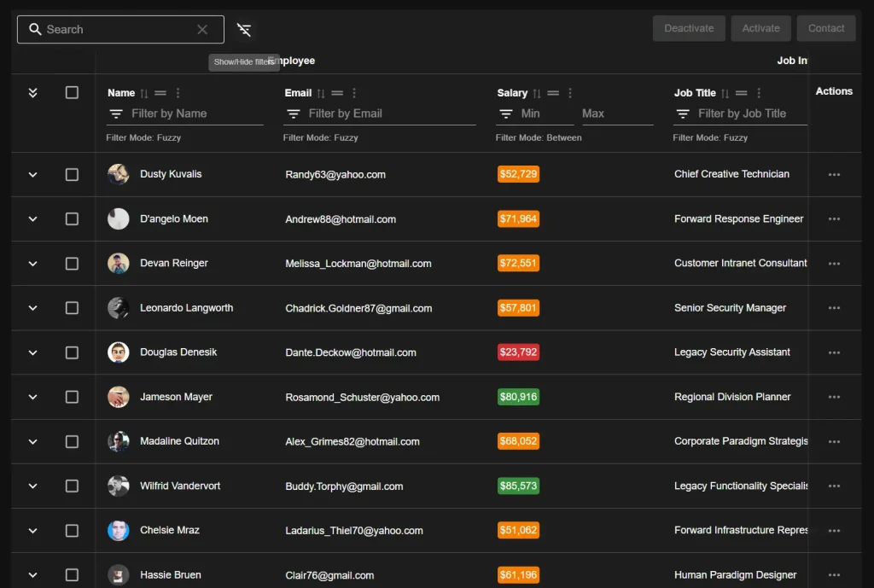Clear the search box with the X icon

203,29
